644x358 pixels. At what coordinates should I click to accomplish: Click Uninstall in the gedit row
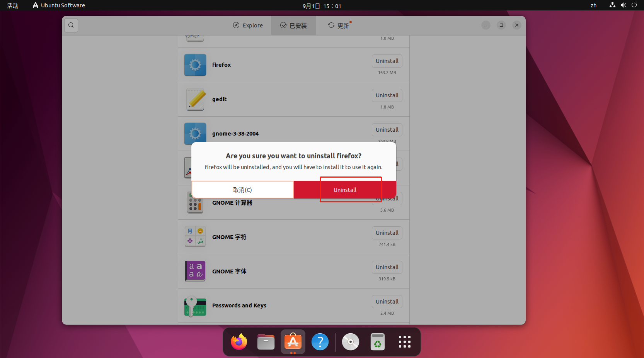(387, 95)
